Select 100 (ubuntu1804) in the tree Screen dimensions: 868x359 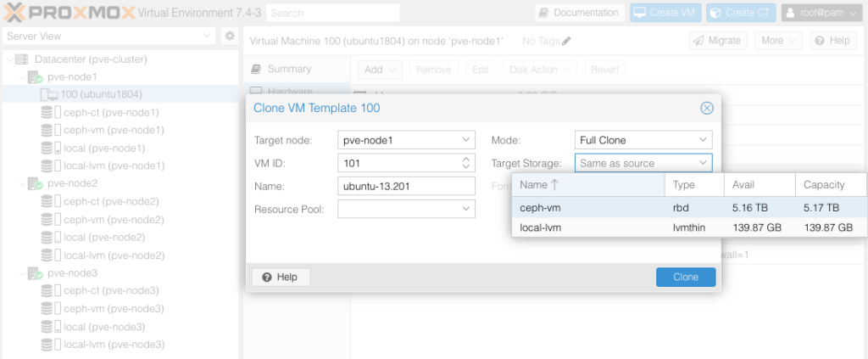(x=101, y=95)
